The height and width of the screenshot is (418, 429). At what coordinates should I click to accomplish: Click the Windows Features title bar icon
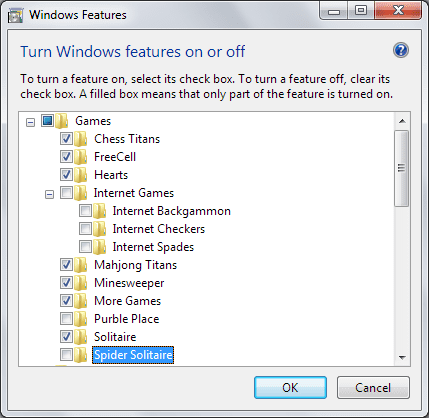15,15
